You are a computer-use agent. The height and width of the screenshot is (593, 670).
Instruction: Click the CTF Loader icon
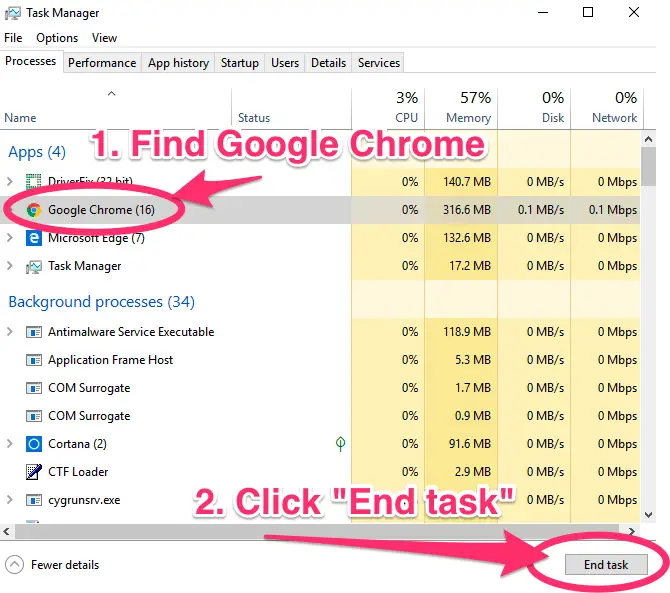pyautogui.click(x=33, y=472)
